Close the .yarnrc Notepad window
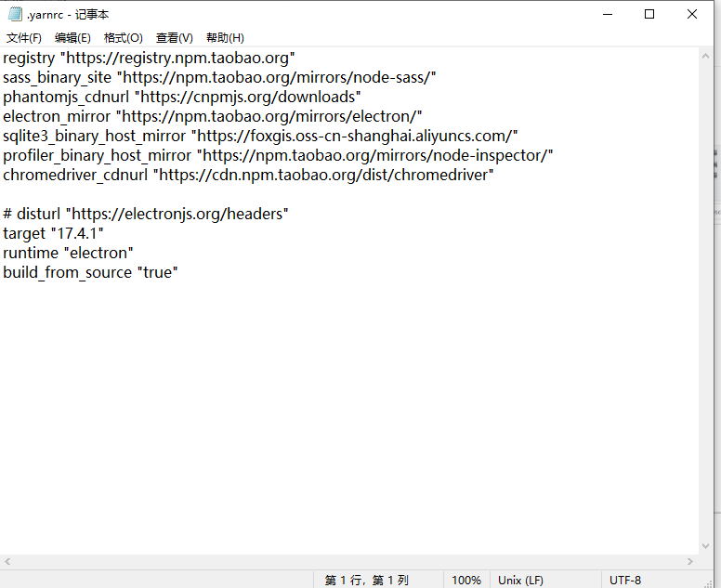Image resolution: width=721 pixels, height=588 pixels. 692,14
